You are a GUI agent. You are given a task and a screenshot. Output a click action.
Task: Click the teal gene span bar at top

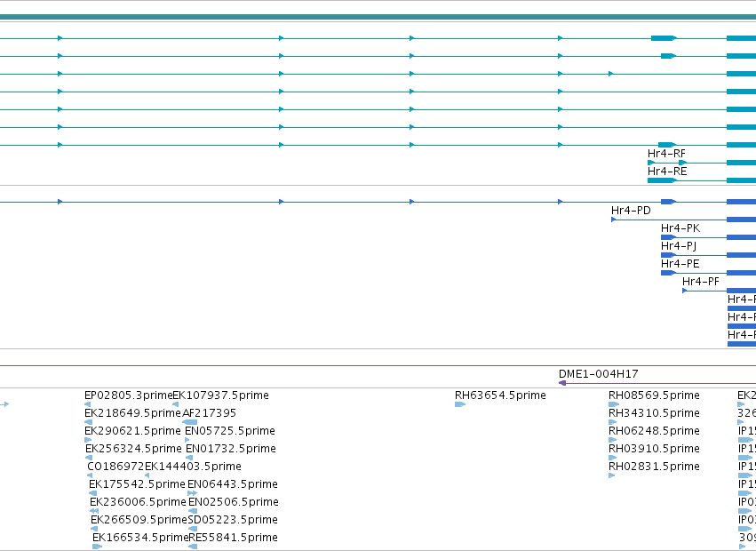pos(378,17)
